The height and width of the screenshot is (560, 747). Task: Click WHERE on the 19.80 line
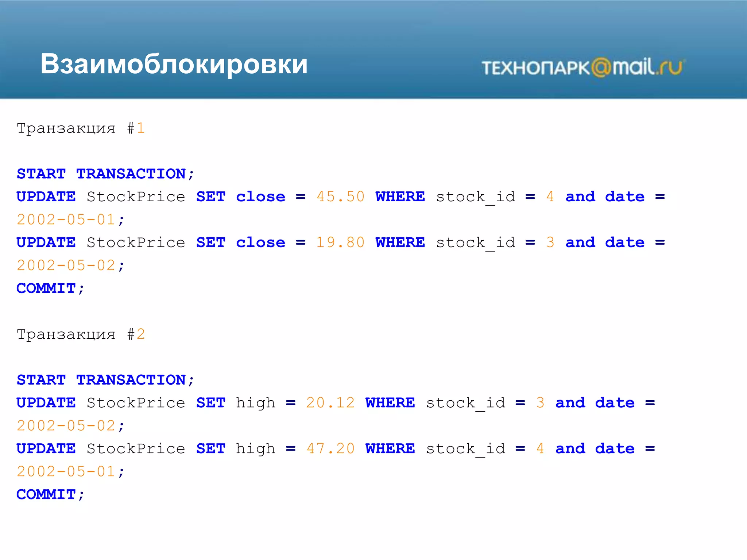coord(400,242)
